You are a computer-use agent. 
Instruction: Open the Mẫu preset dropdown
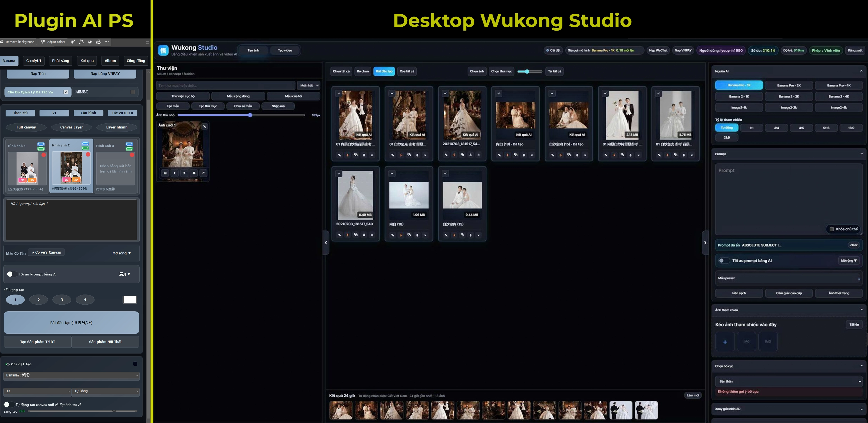(789, 279)
